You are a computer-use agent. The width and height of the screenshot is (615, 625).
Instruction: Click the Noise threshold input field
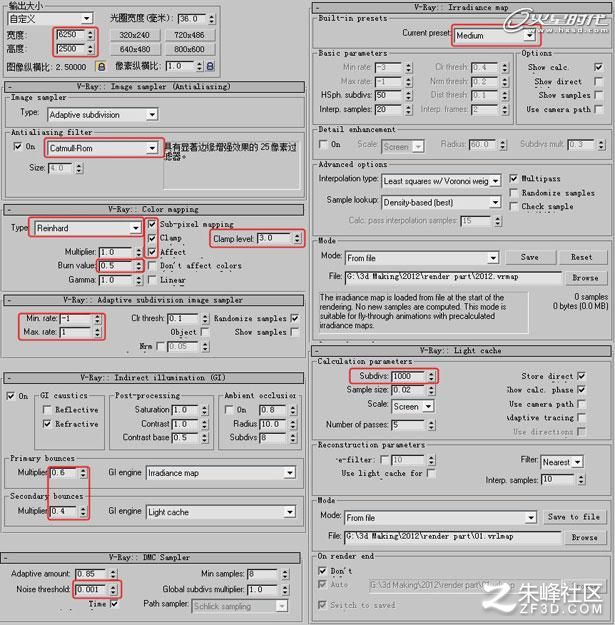(x=91, y=590)
